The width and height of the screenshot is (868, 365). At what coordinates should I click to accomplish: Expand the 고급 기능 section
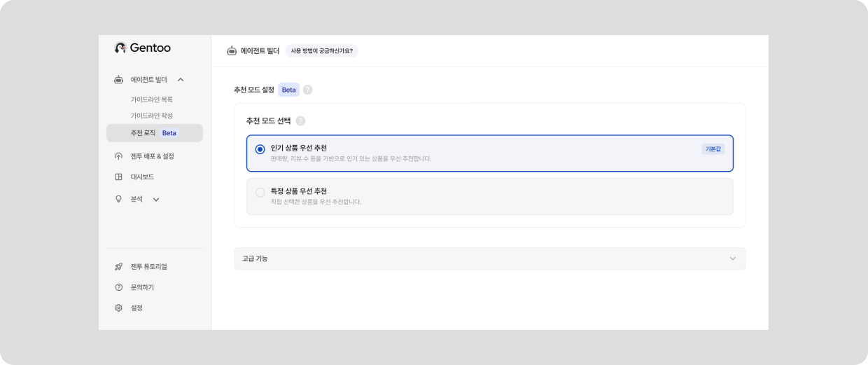(x=732, y=259)
